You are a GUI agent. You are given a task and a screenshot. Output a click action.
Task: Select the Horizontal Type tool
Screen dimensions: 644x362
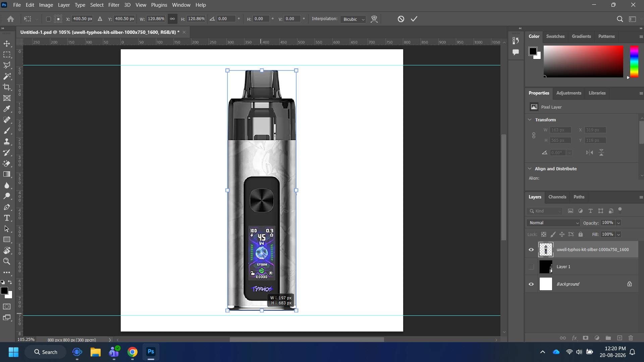coord(7,218)
